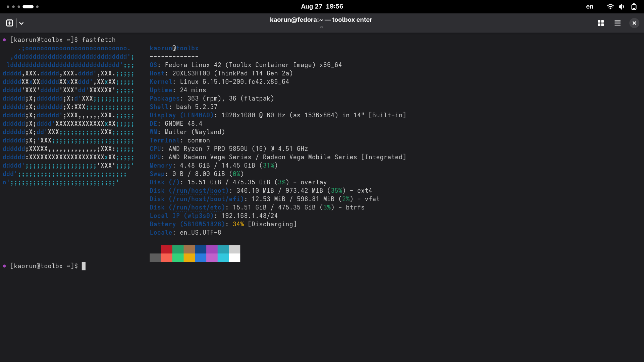The width and height of the screenshot is (644, 362).
Task: Click the purple color block
Action: pos(212,249)
